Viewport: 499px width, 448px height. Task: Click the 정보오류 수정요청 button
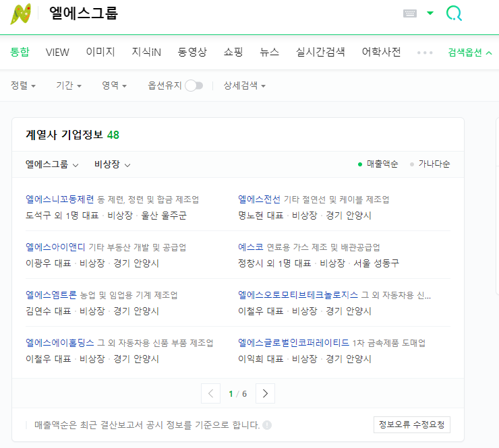[x=412, y=424]
